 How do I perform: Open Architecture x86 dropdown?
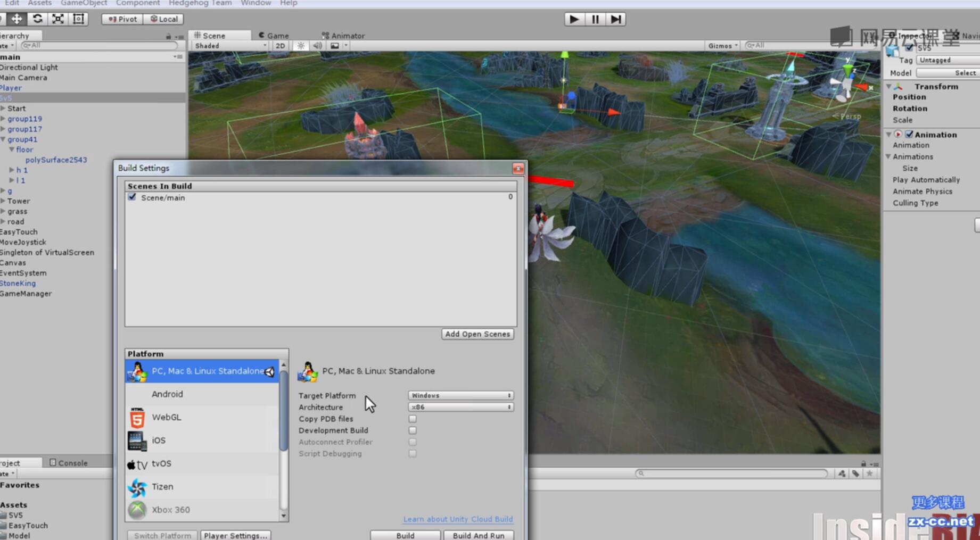click(x=460, y=407)
